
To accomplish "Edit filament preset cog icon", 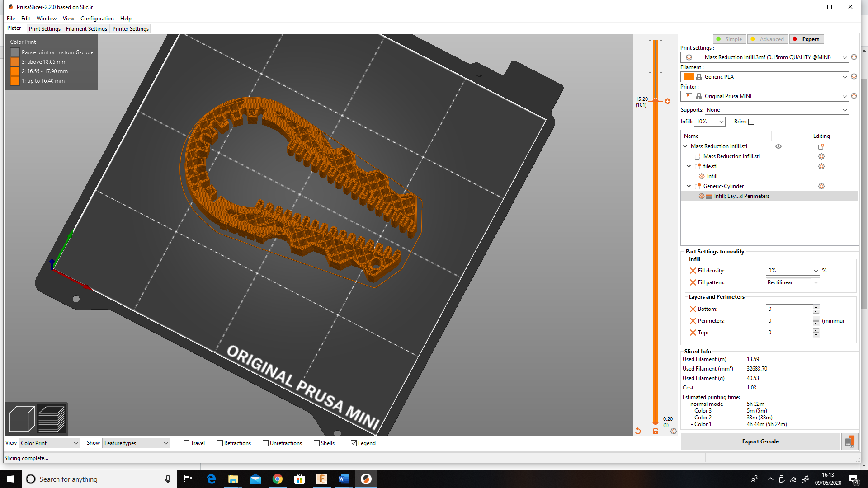I will 854,76.
